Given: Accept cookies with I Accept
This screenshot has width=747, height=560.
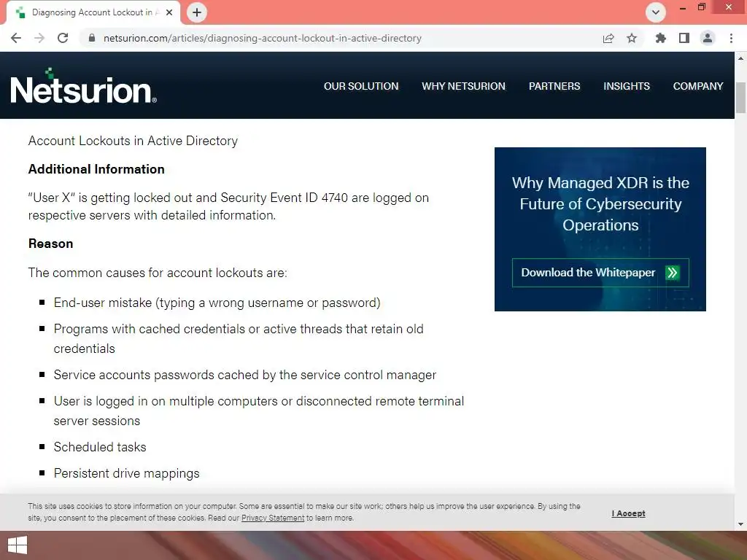Looking at the screenshot, I should tap(628, 513).
